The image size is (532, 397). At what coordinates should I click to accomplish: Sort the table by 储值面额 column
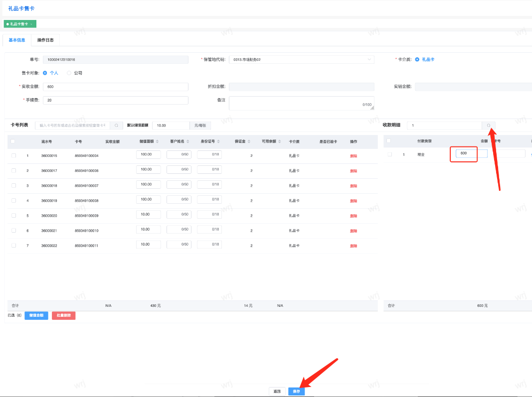[x=158, y=141]
